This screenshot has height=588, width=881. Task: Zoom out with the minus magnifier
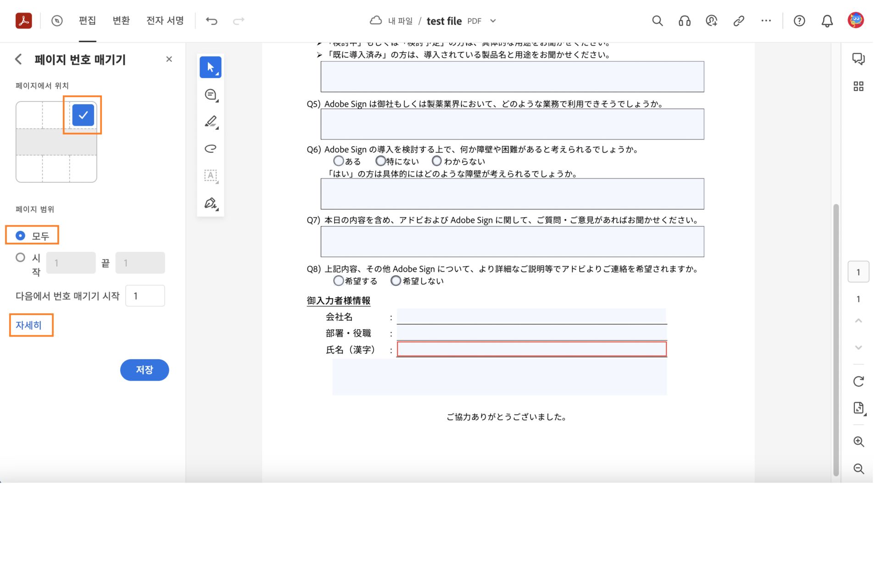pyautogui.click(x=859, y=469)
